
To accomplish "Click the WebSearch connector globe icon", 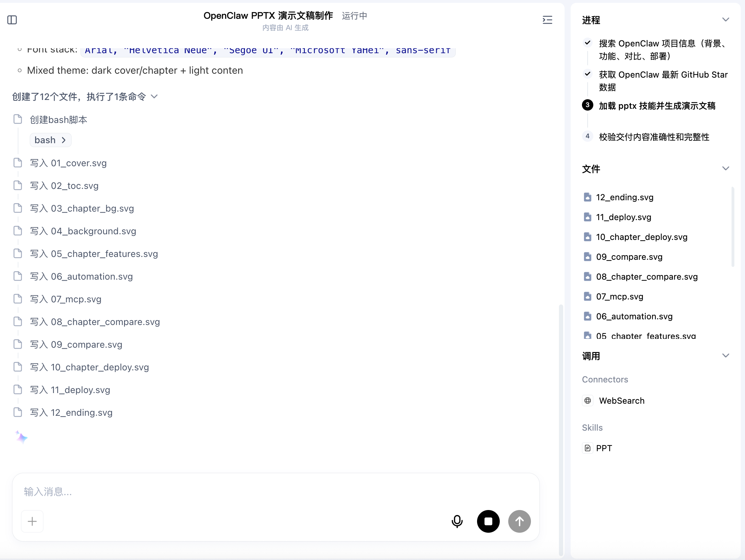I will tap(588, 401).
